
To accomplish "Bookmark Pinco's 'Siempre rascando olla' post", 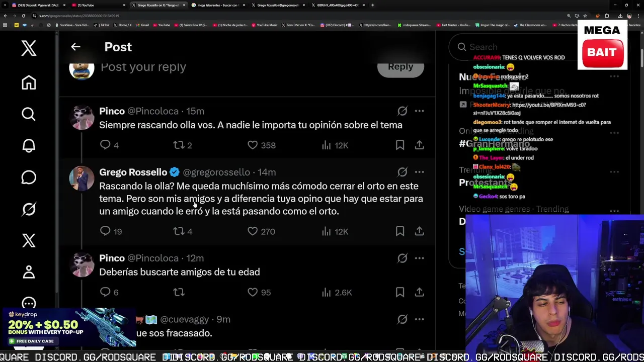I will coord(400,145).
